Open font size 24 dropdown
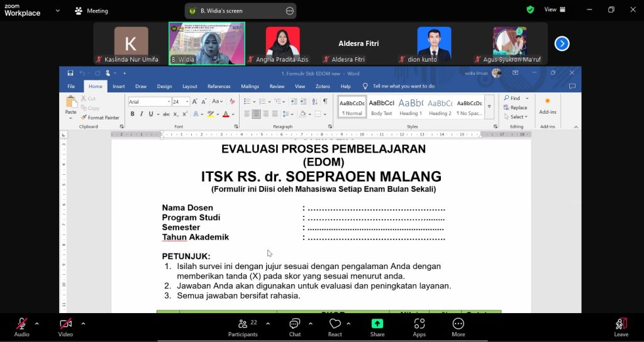The height and width of the screenshot is (342, 644). coord(187,102)
